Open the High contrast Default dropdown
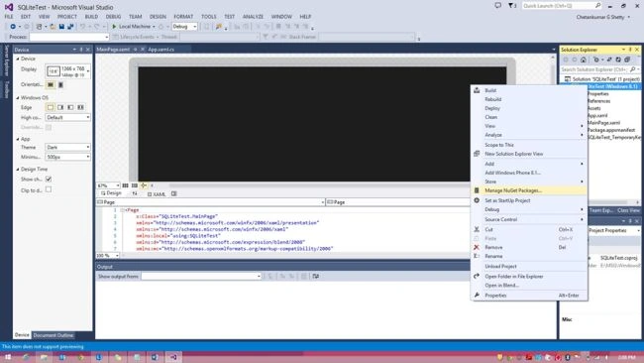Viewport: 644px width, 363px height. [x=67, y=118]
